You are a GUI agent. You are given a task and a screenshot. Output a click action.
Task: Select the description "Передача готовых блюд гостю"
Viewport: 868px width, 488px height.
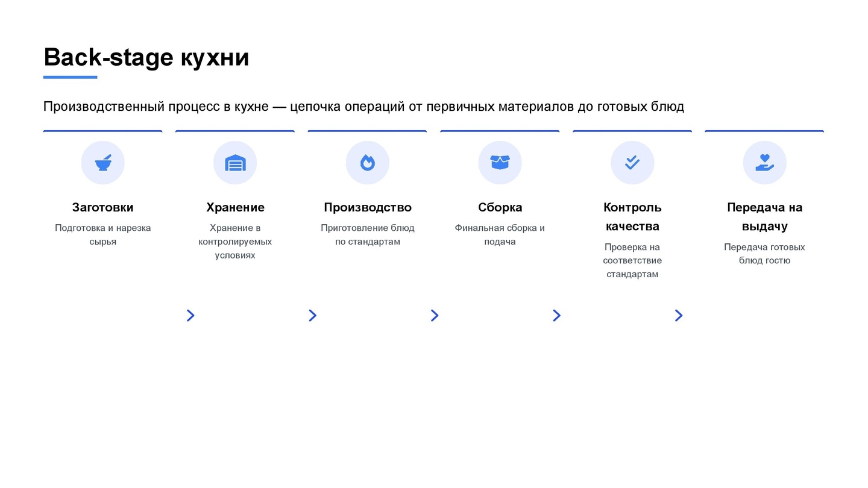(x=765, y=254)
